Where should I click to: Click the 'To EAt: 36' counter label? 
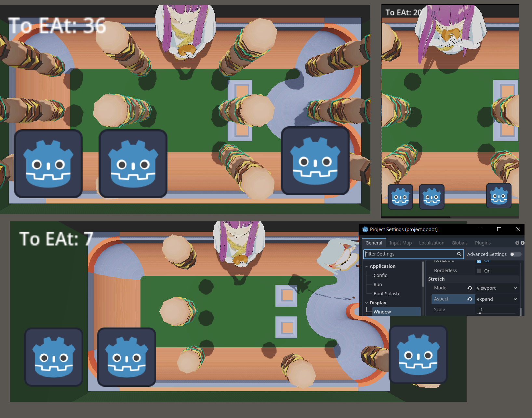(57, 25)
